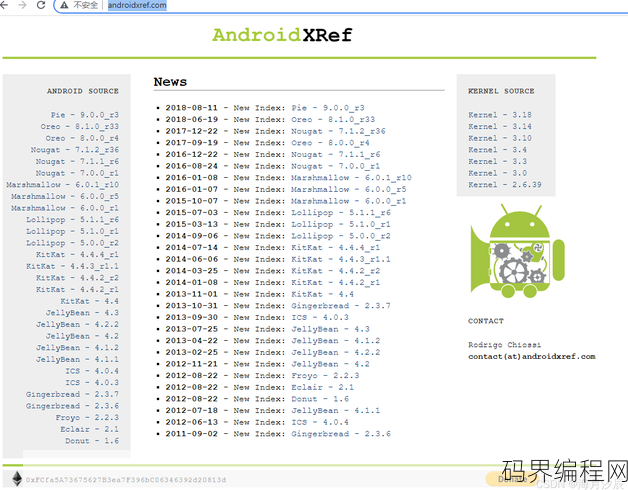Focus the address bar showing androidxref.com
Image resolution: width=628 pixels, height=490 pixels.
(x=137, y=5)
